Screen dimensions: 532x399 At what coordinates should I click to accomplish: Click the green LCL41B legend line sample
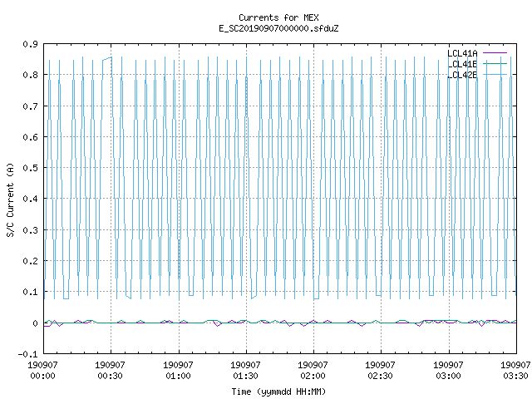(x=495, y=64)
